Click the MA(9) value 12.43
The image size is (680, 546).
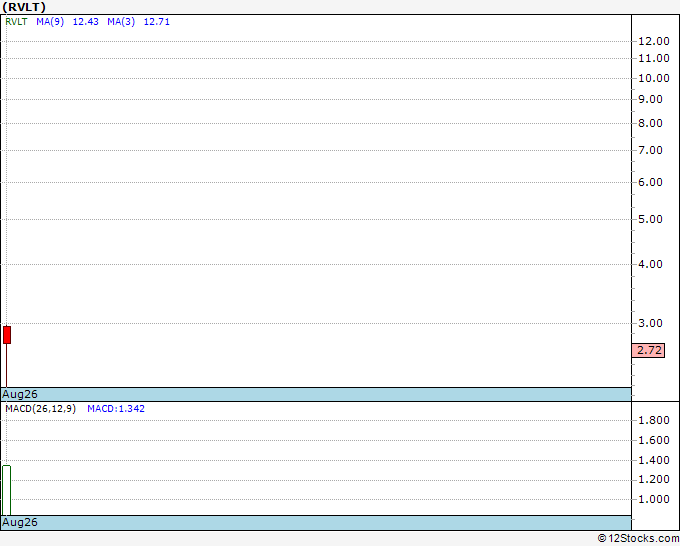tap(85, 22)
